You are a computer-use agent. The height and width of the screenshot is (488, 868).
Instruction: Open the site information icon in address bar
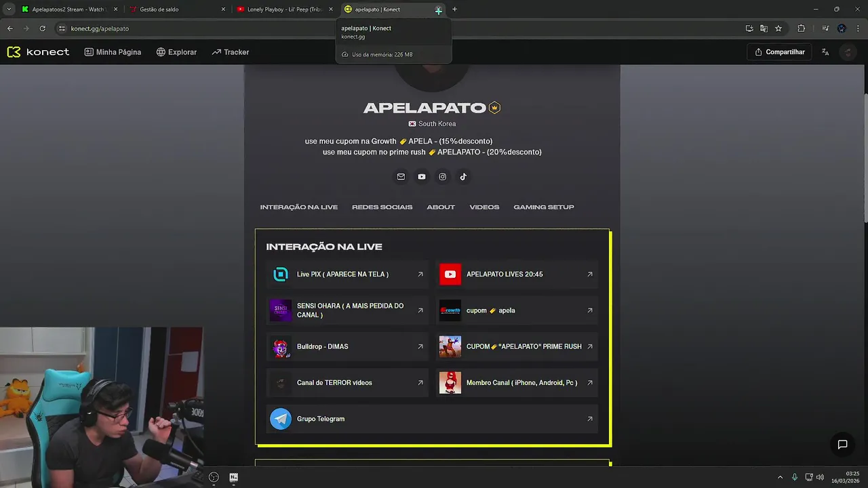(62, 28)
